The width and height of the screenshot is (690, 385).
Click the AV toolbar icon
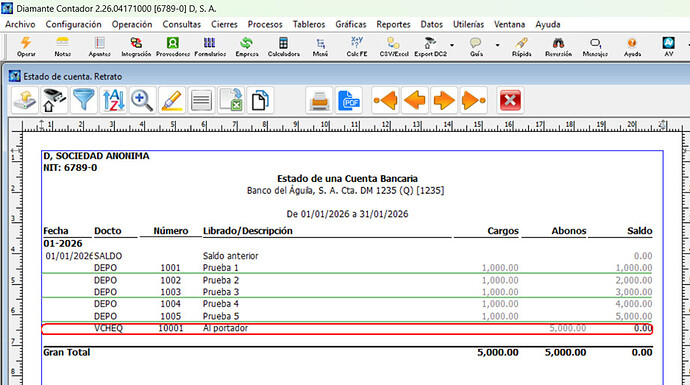point(668,47)
